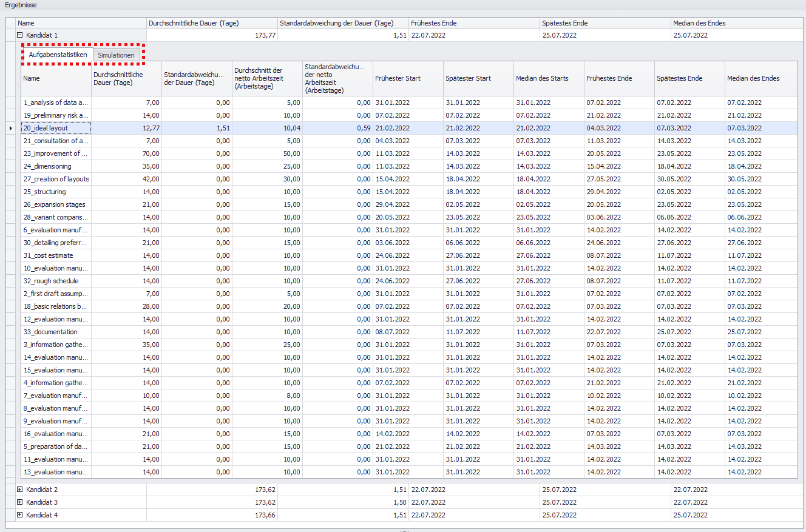Choose the 32_rough schedule row
This screenshot has width=806, height=532.
(51, 281)
